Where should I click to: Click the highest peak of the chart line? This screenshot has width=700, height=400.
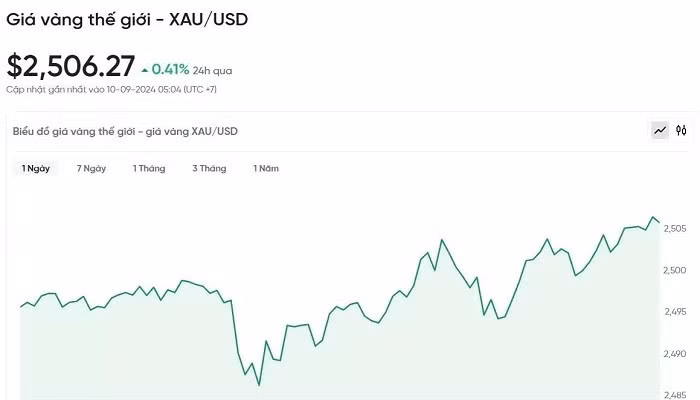(653, 217)
